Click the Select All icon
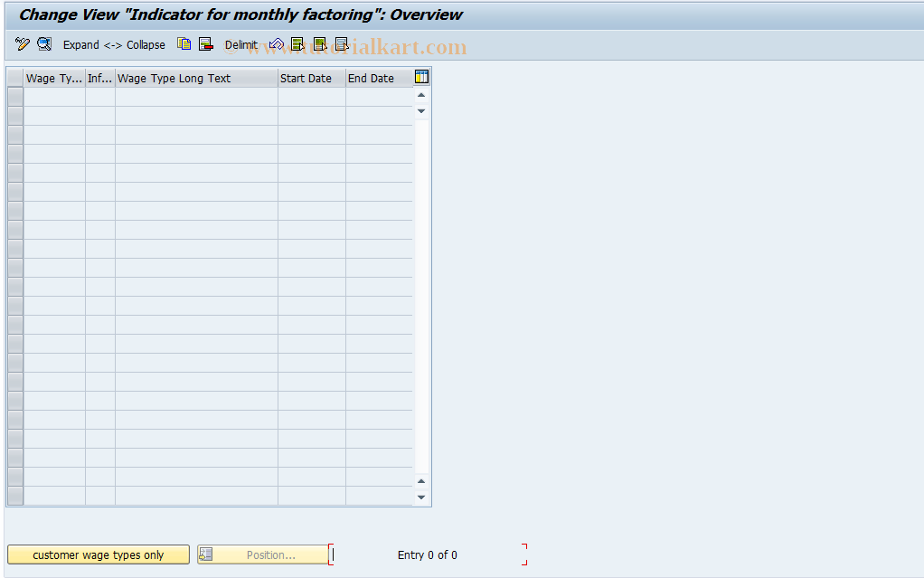This screenshot has width=924, height=578. point(297,44)
